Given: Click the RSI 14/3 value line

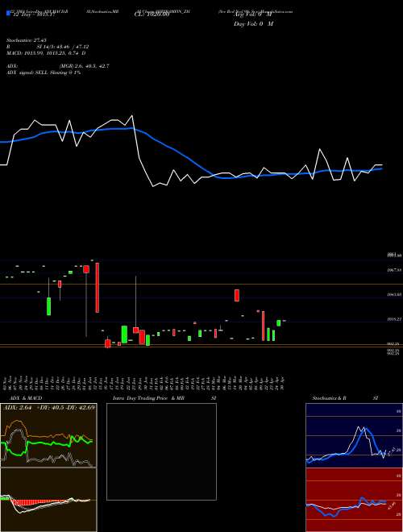Looking at the screenshot, I should 48,48.
